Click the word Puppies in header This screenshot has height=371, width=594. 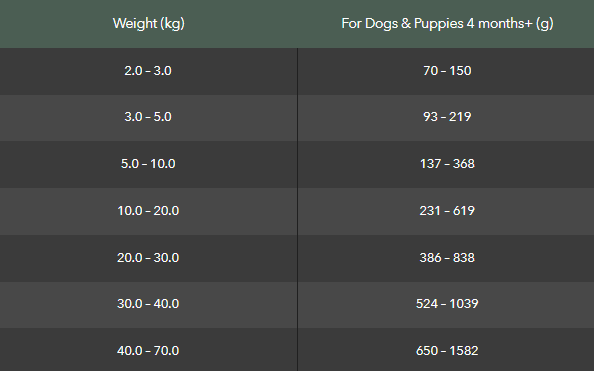(x=439, y=23)
